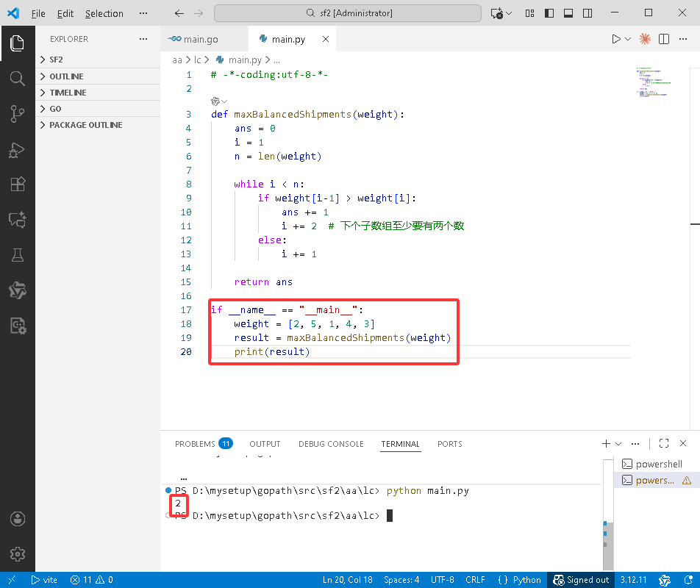The height and width of the screenshot is (588, 700).
Task: Click the status bar icon beside 3.12.11
Action: coord(665,579)
